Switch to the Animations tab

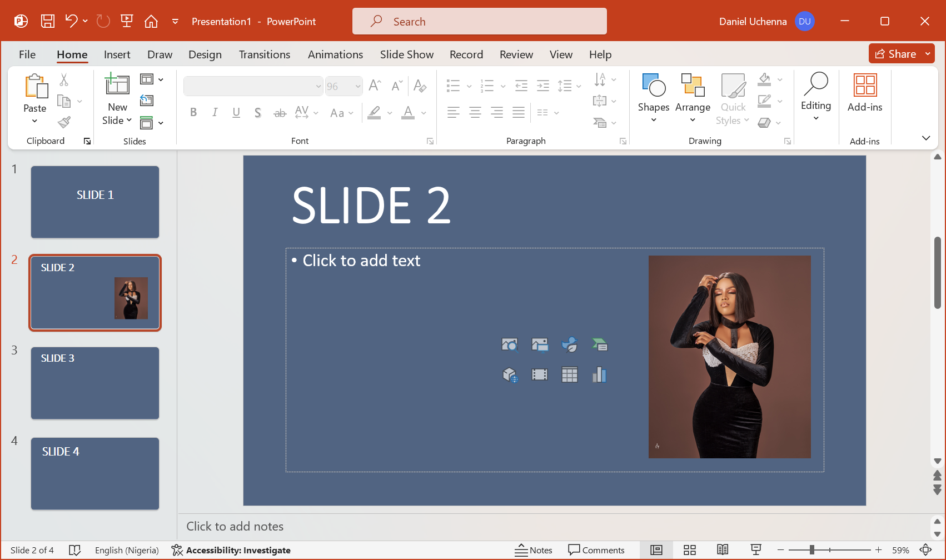(335, 54)
